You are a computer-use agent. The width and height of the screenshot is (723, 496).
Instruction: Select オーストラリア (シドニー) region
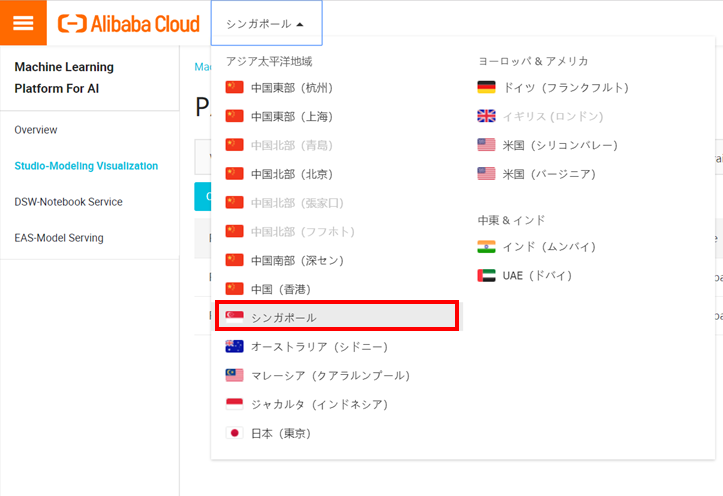[x=319, y=347]
